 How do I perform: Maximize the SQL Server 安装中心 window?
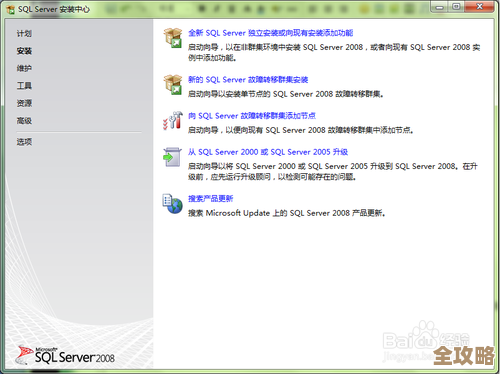(x=457, y=7)
